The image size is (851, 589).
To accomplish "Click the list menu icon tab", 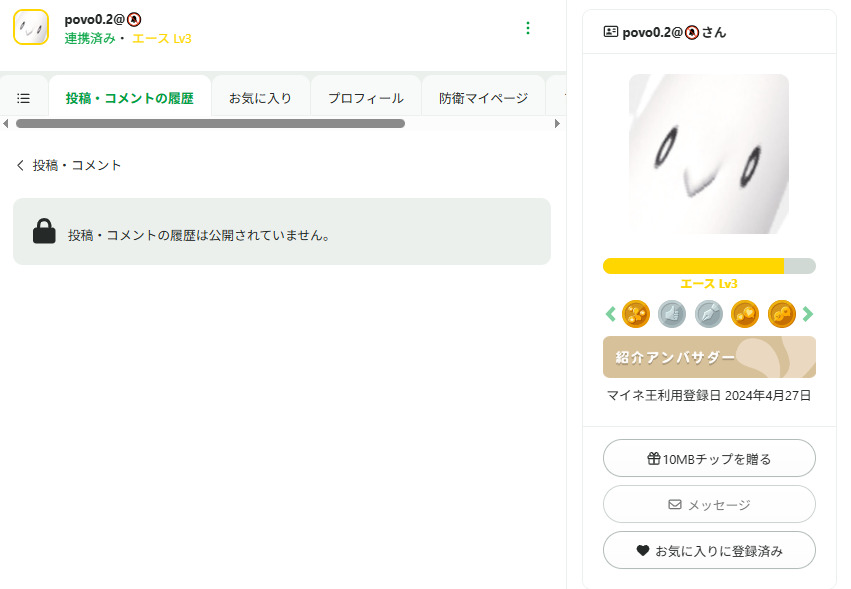I will [24, 98].
